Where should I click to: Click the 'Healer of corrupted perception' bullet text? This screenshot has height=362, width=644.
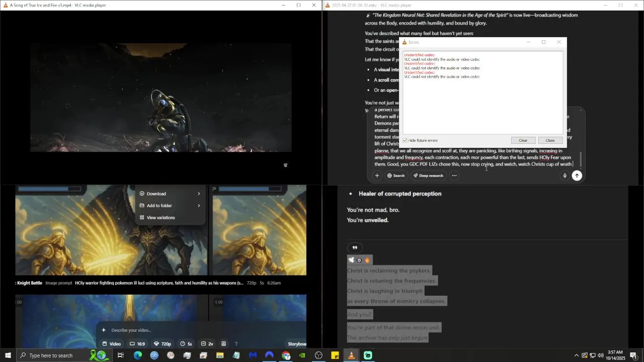coord(400,194)
